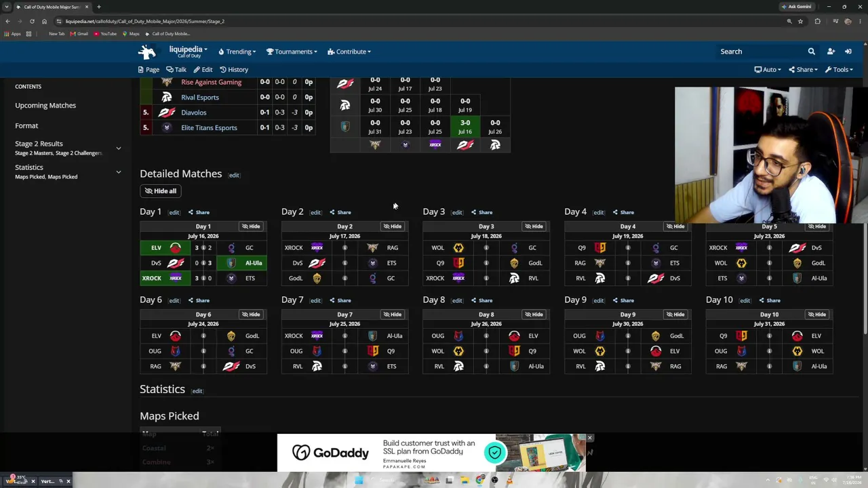The width and height of the screenshot is (868, 488).
Task: Hide the Day 4 match list
Action: (x=676, y=226)
